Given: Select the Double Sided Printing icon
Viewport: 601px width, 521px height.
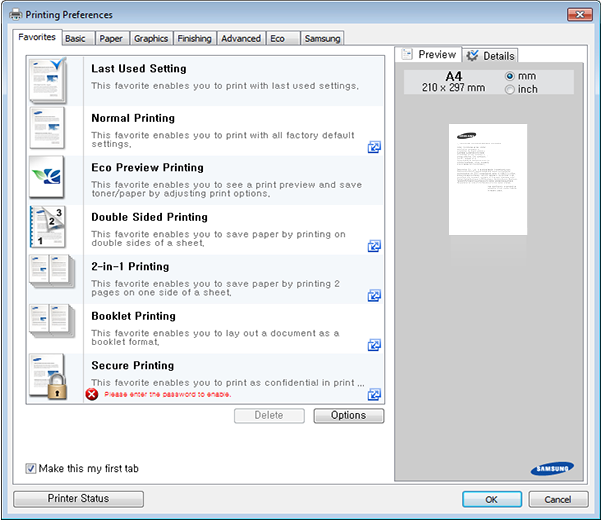Looking at the screenshot, I should pos(47,227).
